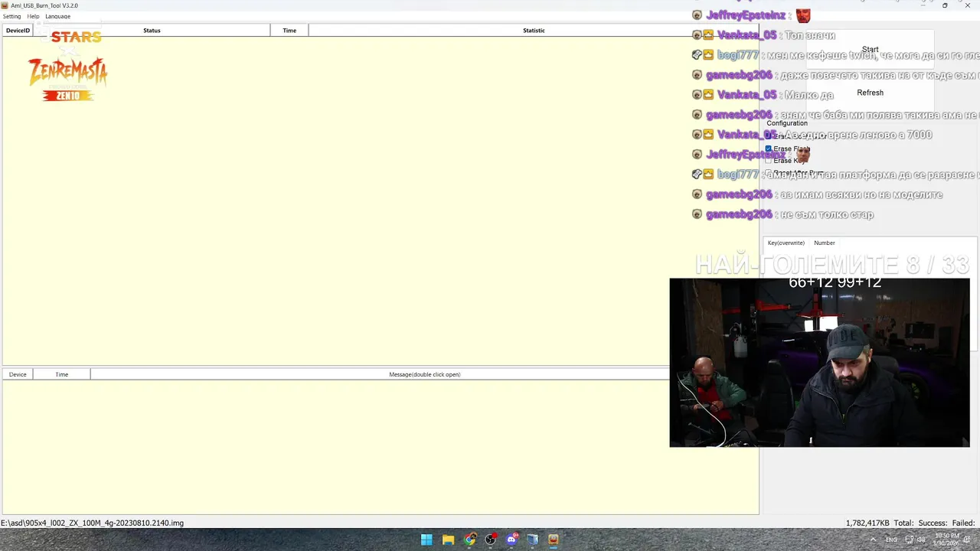Screen dimensions: 980x551
Task: Open the volume control in the system tray
Action: [x=921, y=540]
